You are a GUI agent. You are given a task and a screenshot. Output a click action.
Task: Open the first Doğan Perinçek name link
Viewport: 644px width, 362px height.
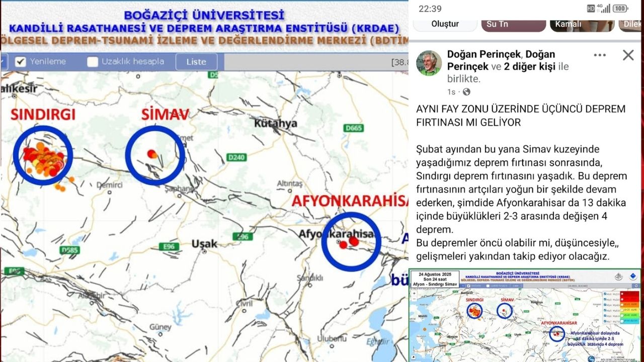pyautogui.click(x=484, y=54)
